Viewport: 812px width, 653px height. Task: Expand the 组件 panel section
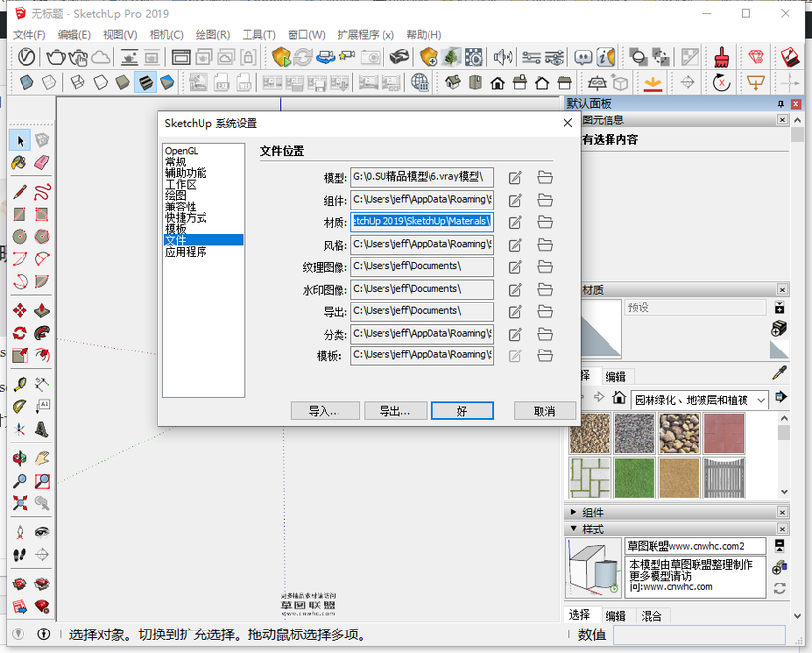click(x=573, y=512)
